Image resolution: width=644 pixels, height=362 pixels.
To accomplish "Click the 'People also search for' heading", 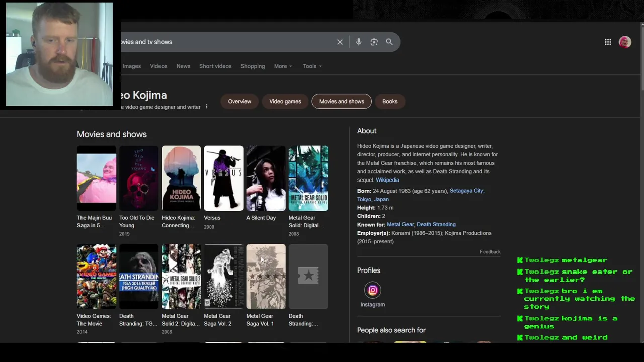I will [x=391, y=330].
